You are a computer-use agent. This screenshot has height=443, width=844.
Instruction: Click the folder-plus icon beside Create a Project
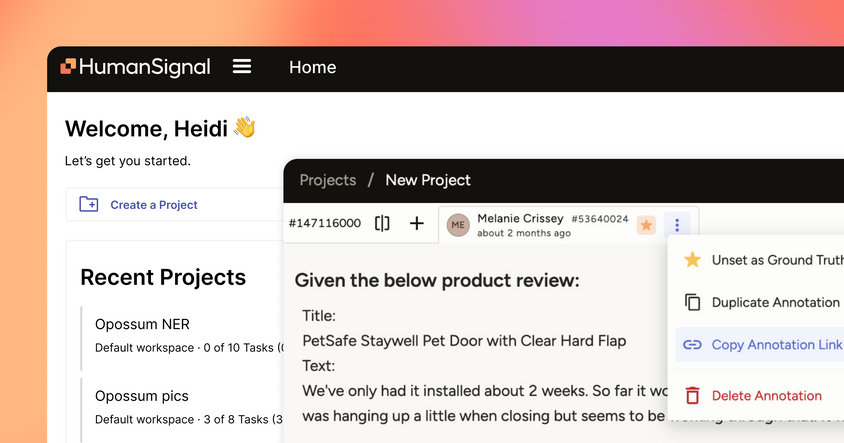pos(89,204)
